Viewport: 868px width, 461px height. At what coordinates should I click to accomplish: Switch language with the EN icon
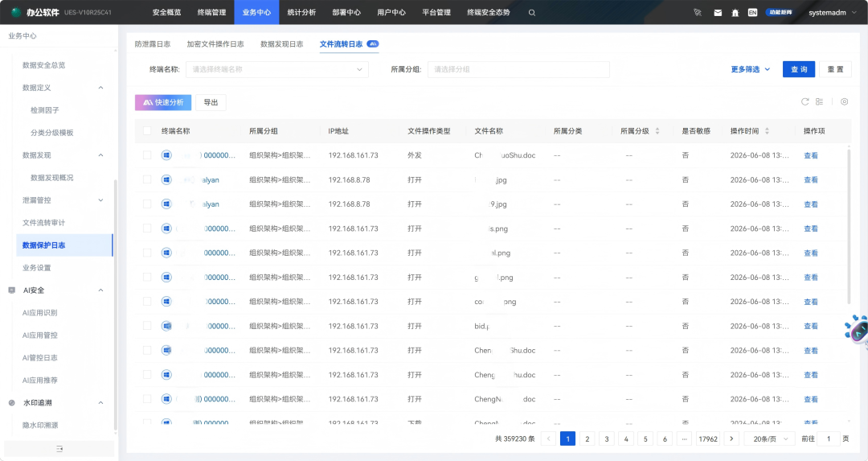[752, 12]
